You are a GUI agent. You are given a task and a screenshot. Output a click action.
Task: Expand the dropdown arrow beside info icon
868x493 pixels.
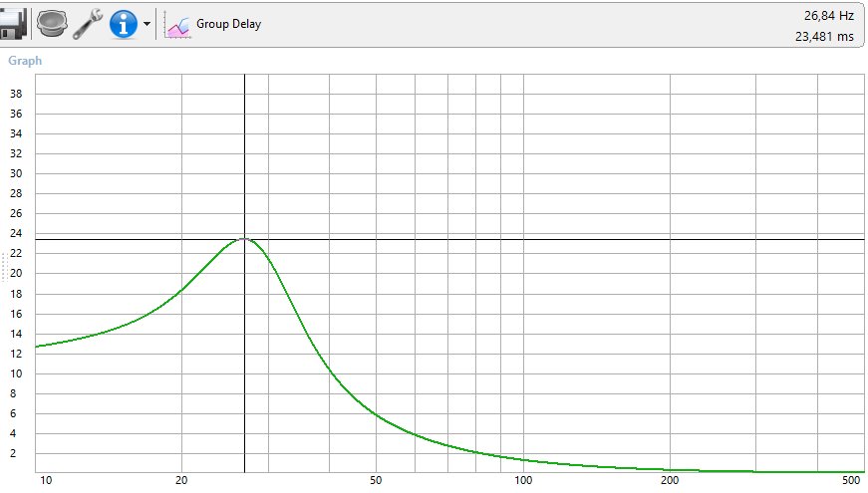[146, 24]
